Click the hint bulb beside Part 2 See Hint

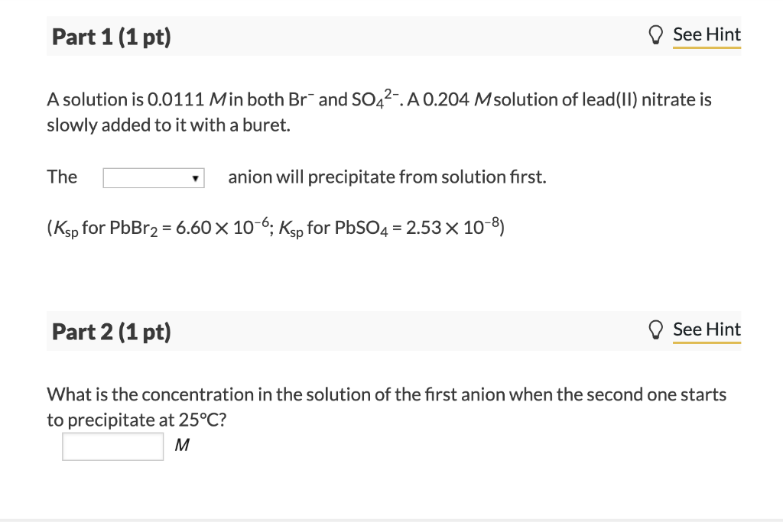655,329
